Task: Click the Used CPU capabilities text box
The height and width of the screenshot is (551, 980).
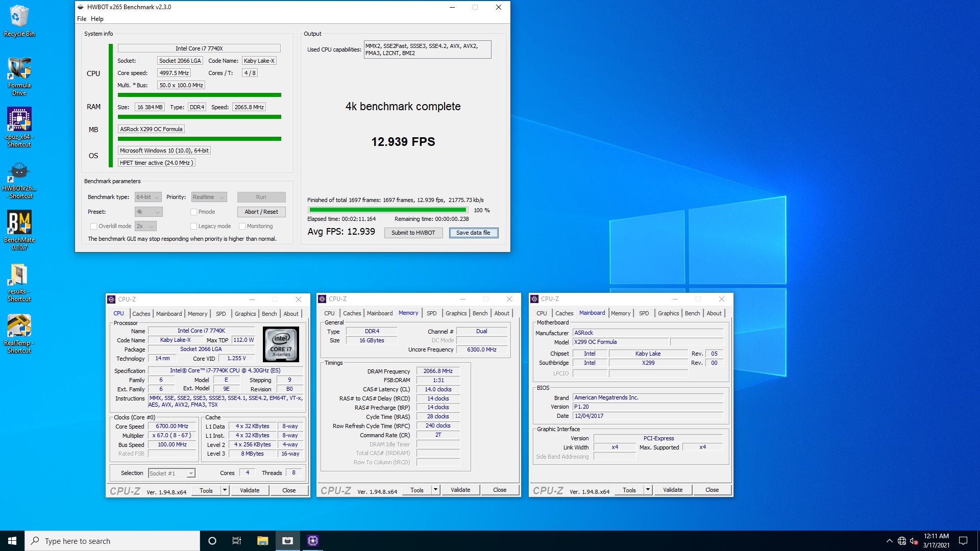Action: coord(428,49)
